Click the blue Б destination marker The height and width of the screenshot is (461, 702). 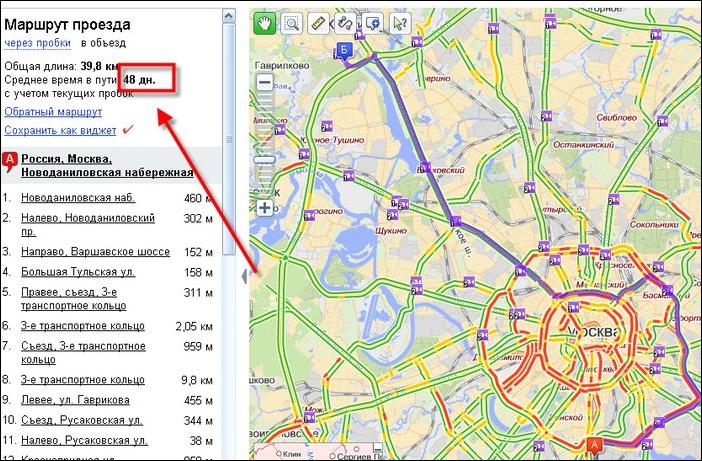point(345,51)
